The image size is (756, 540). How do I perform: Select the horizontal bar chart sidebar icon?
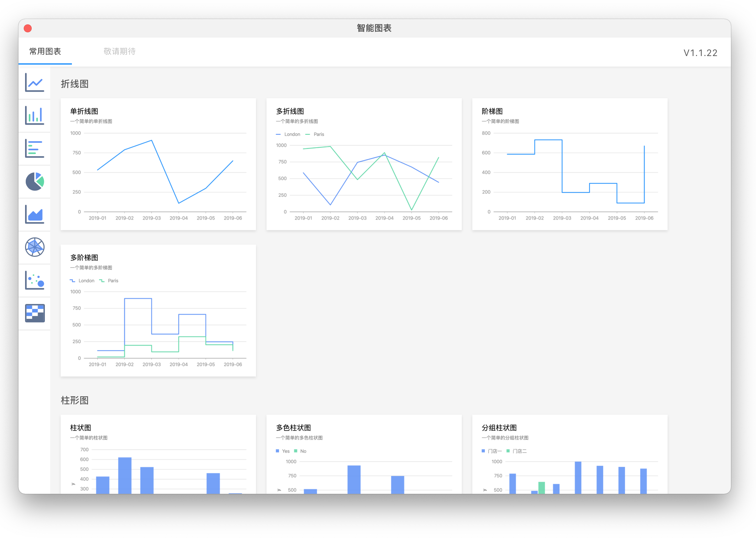coord(35,148)
